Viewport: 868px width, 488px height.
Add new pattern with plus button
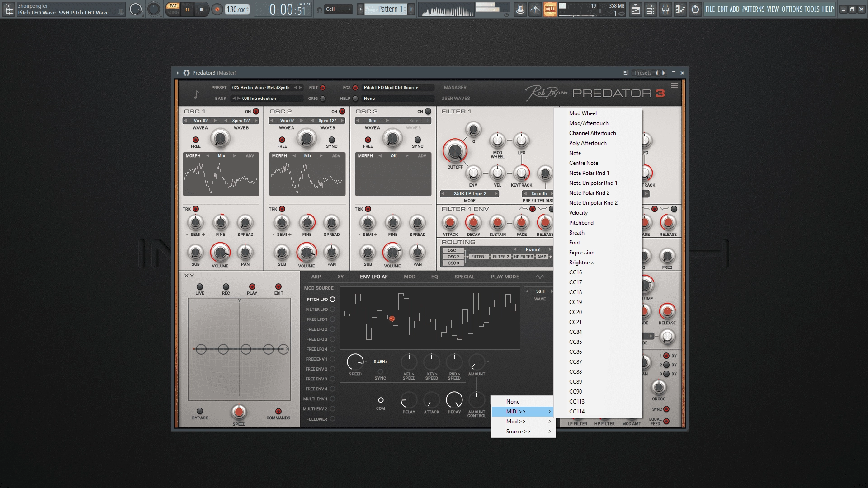click(411, 9)
